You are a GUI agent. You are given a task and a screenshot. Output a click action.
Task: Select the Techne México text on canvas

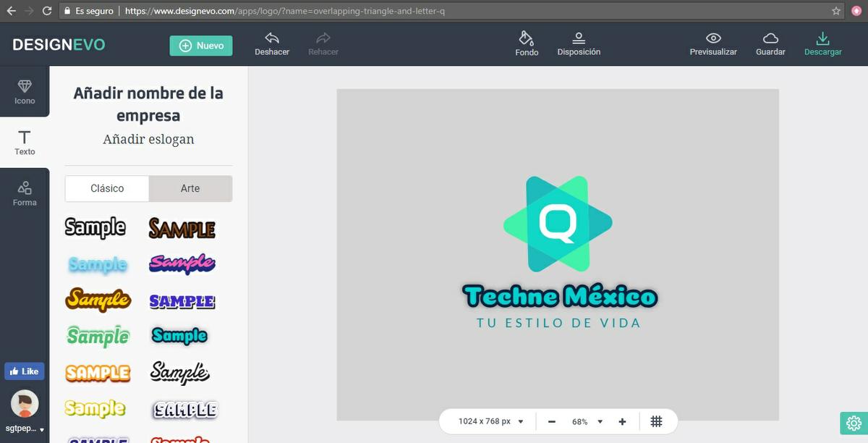[559, 296]
